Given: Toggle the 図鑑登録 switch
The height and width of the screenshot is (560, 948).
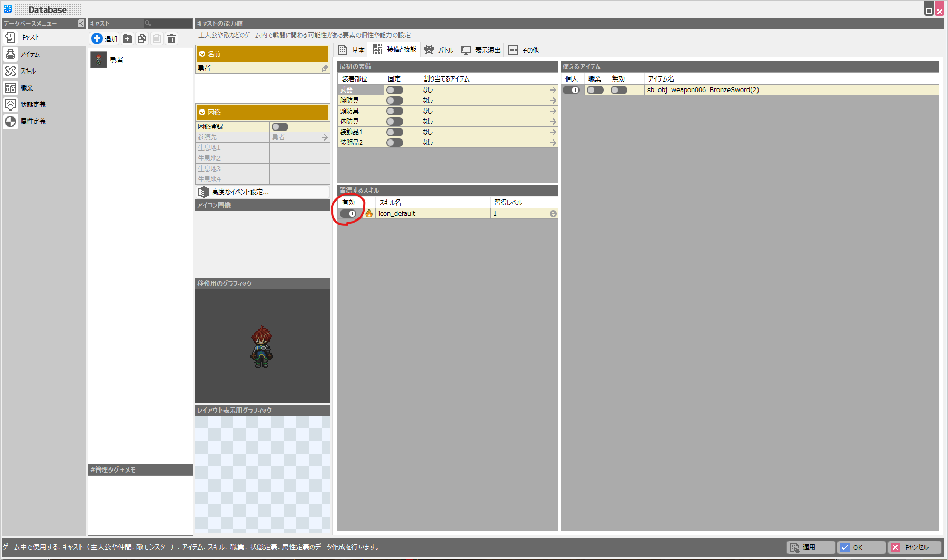Looking at the screenshot, I should tap(280, 127).
